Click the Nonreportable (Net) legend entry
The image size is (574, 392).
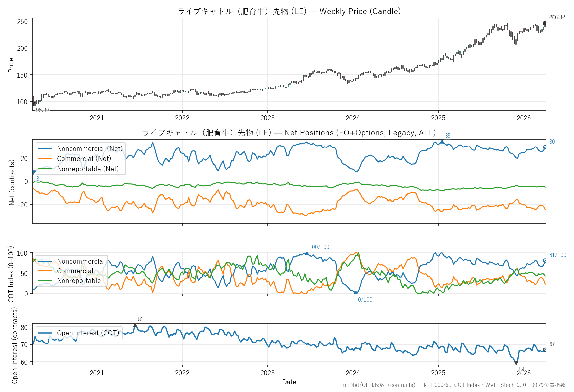(x=88, y=169)
